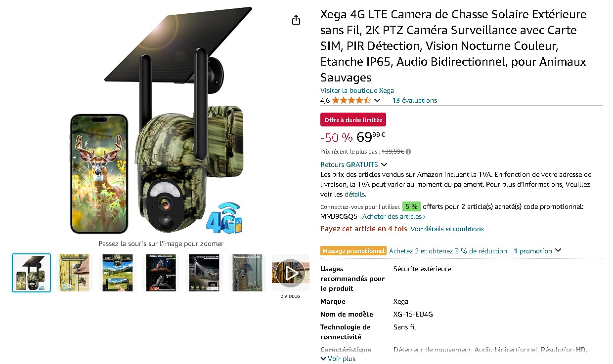Image resolution: width=613 pixels, height=364 pixels.
Task: Click Acheter des articles link
Action: click(x=394, y=216)
